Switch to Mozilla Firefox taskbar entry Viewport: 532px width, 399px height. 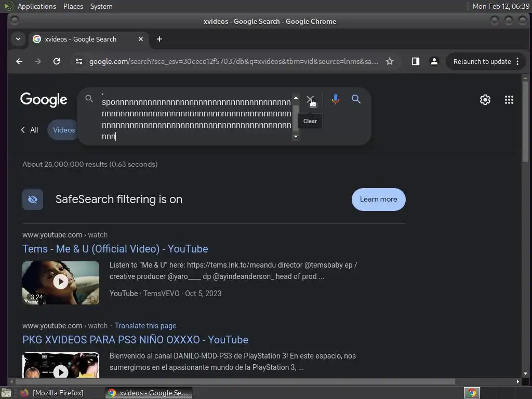tap(52, 393)
